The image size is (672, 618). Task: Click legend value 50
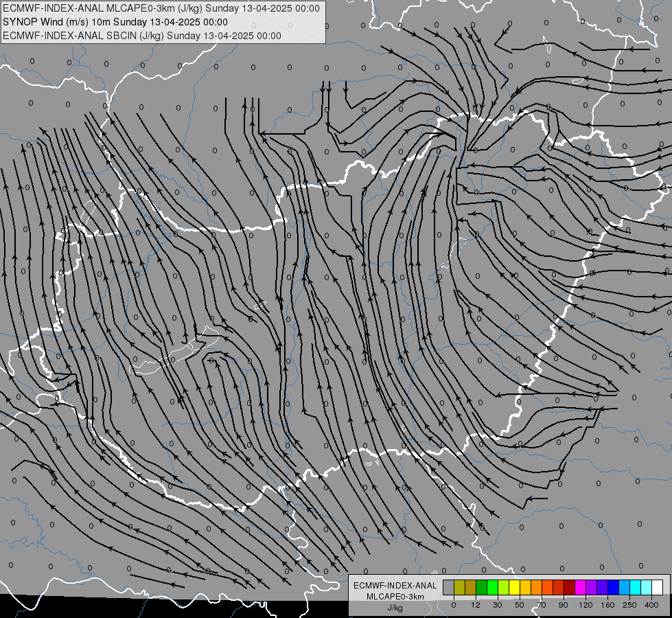point(520,605)
